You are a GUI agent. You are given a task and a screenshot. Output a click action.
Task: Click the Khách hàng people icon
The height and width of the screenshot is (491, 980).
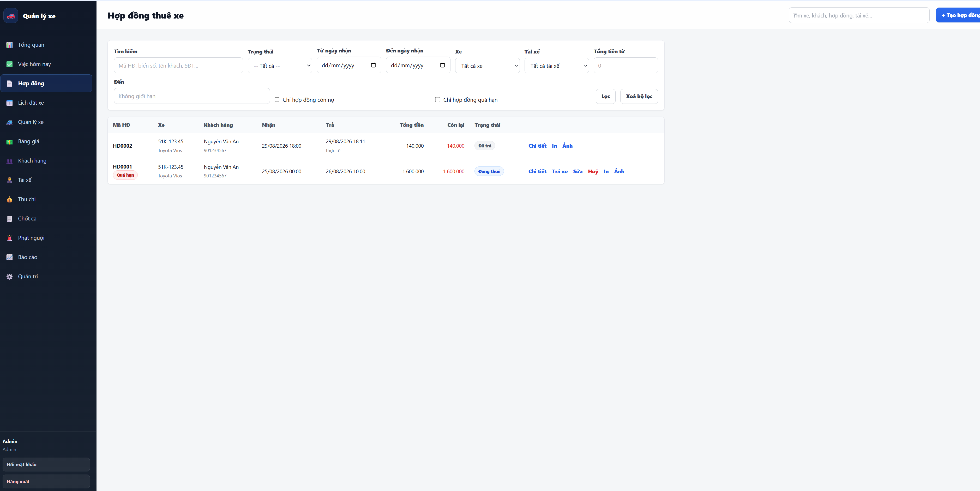click(x=9, y=161)
